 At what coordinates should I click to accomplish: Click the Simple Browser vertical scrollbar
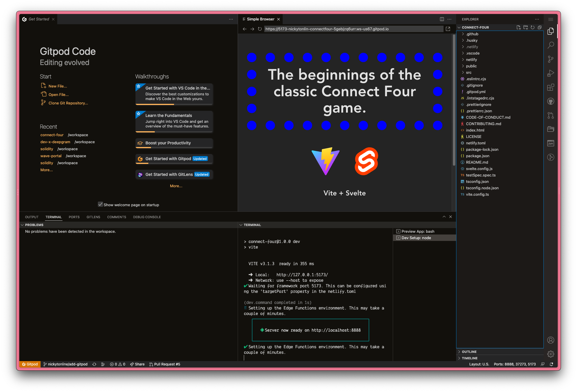(x=454, y=99)
